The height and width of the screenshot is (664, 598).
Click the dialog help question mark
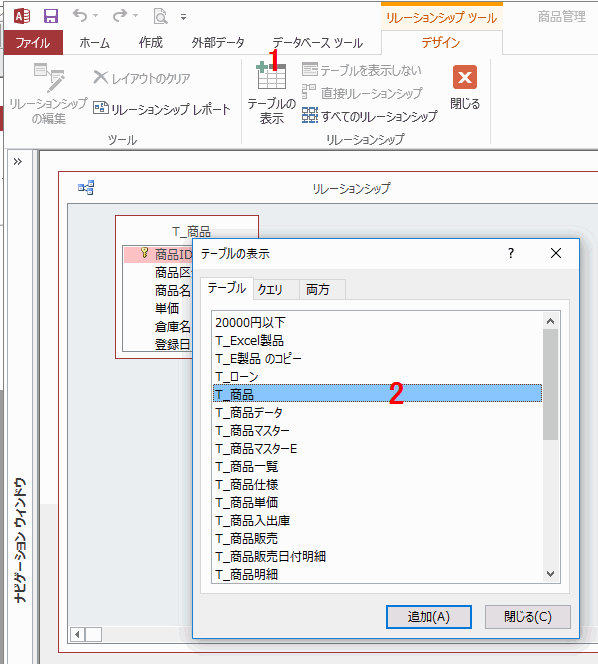[x=511, y=253]
